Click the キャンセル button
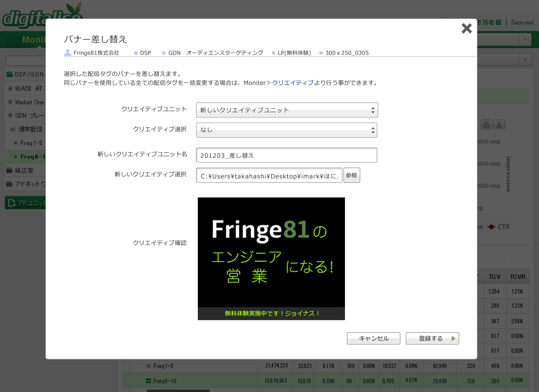The image size is (539, 392). click(x=373, y=338)
